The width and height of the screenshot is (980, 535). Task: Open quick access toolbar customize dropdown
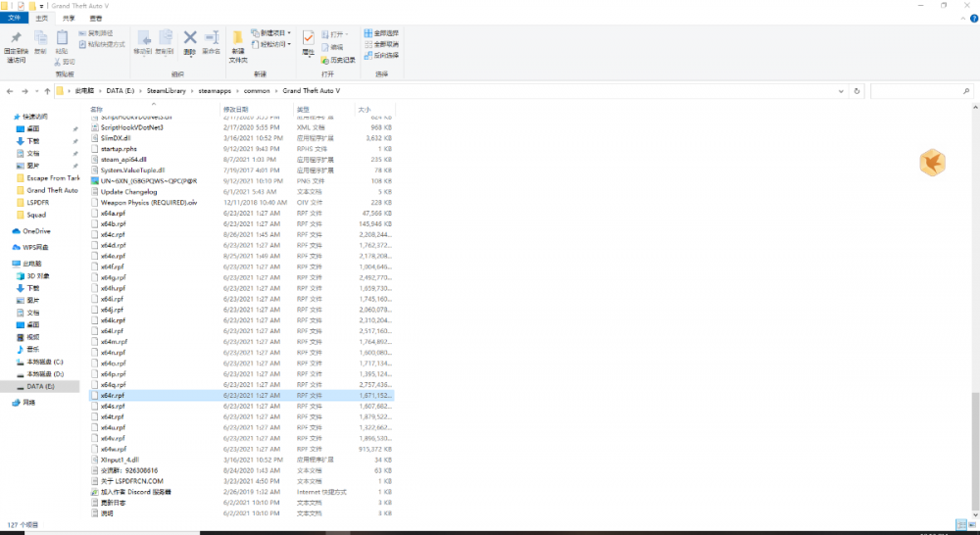pyautogui.click(x=42, y=6)
